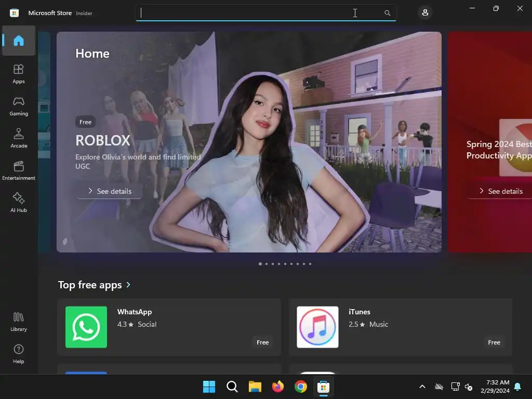Image resolution: width=532 pixels, height=399 pixels.
Task: Go to Apps section in the sidebar
Action: click(x=19, y=74)
